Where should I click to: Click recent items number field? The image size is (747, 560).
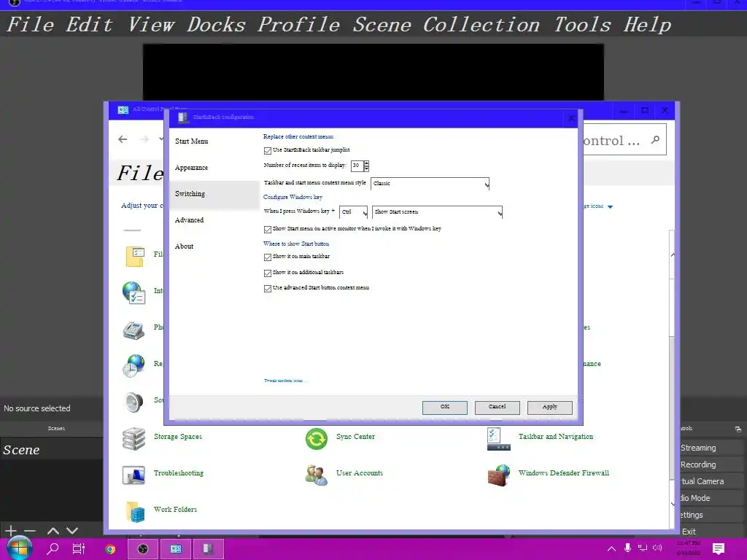pyautogui.click(x=357, y=166)
